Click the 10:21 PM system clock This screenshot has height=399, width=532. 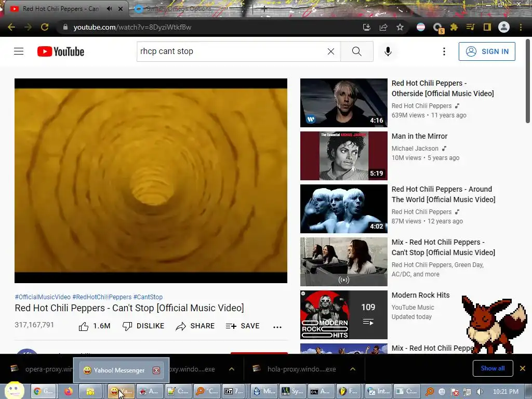(506, 392)
